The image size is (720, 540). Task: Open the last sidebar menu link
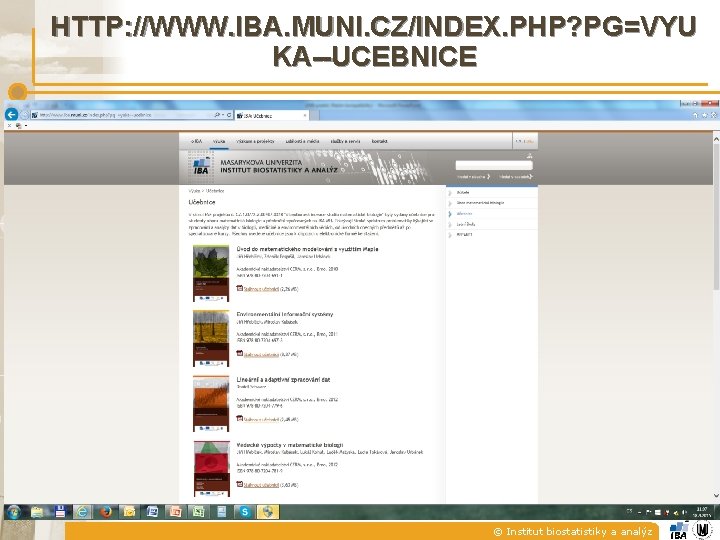pyautogui.click(x=464, y=234)
